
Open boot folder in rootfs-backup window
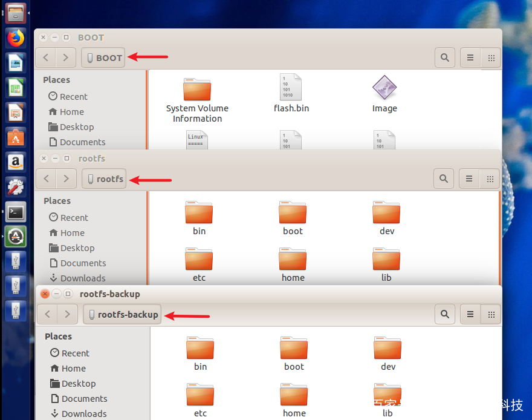pyautogui.click(x=294, y=353)
